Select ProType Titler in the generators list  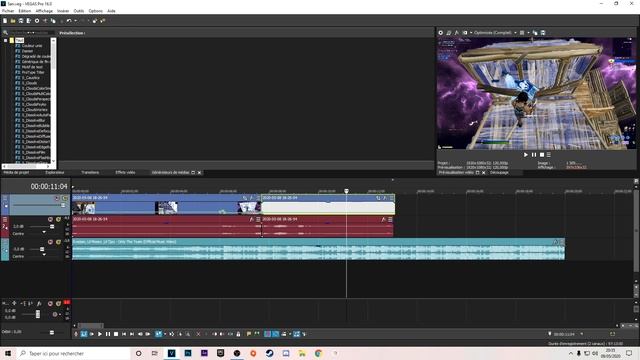tap(33, 72)
